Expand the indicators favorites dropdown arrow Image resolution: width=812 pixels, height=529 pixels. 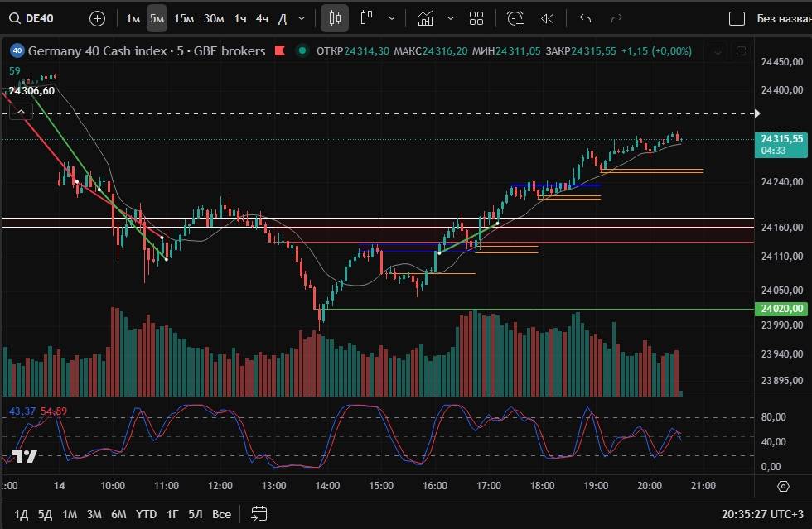tap(450, 18)
